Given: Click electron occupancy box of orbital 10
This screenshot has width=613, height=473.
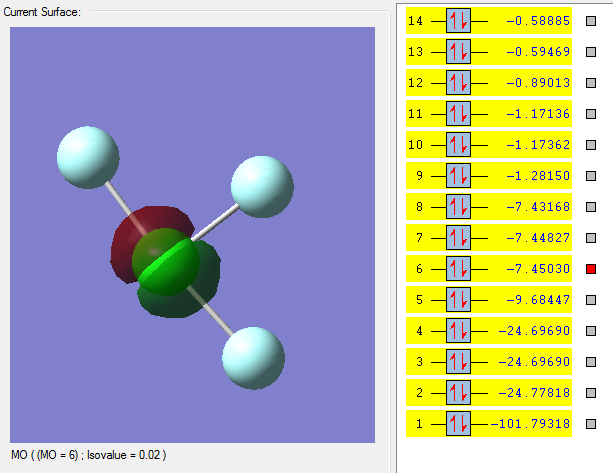Looking at the screenshot, I should click(x=458, y=145).
